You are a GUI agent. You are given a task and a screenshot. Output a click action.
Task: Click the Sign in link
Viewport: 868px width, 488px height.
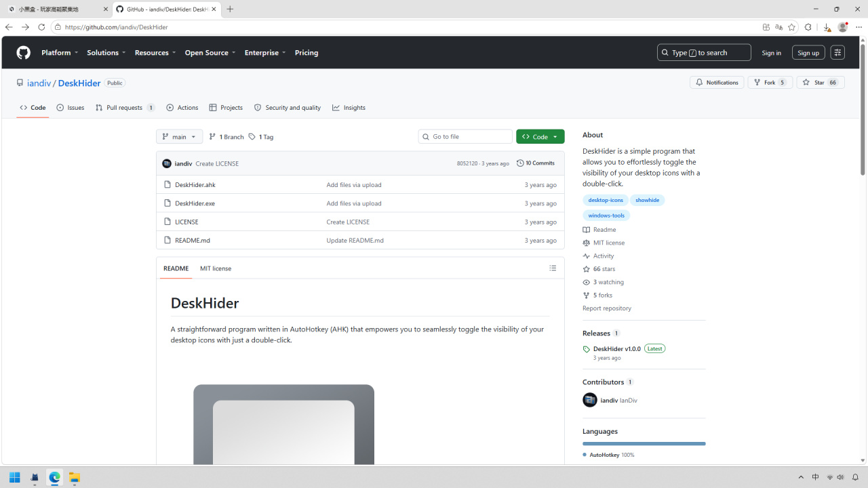[x=771, y=53]
